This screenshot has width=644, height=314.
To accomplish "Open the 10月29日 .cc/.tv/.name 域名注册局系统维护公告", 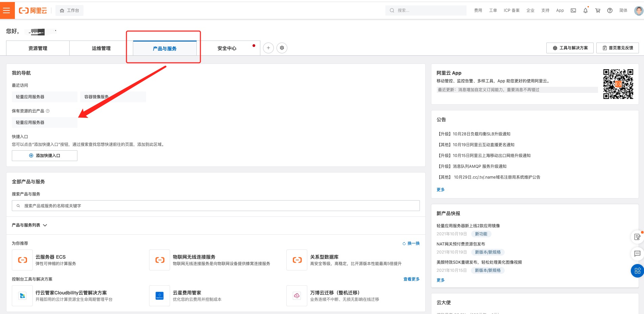I will [x=488, y=177].
